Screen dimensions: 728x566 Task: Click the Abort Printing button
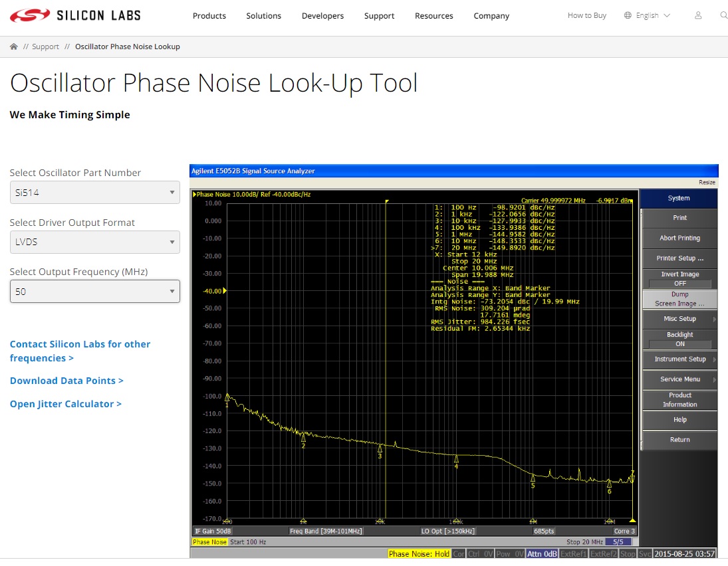click(679, 238)
